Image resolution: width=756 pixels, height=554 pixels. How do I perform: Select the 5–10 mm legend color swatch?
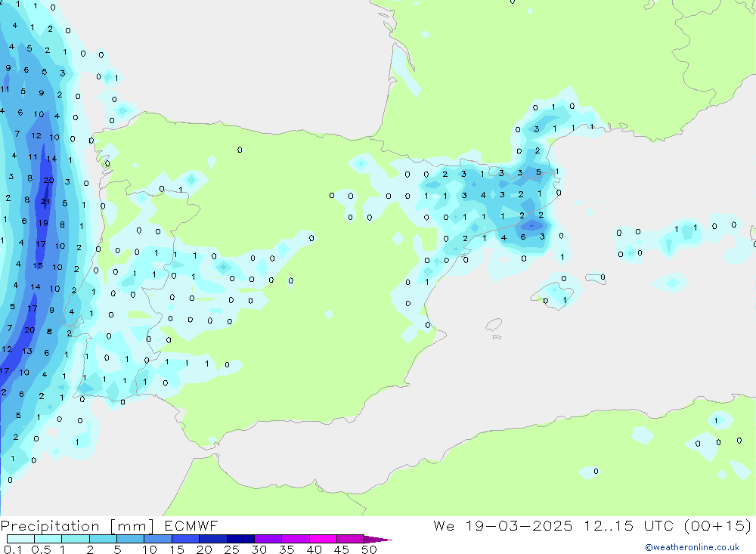click(130, 539)
